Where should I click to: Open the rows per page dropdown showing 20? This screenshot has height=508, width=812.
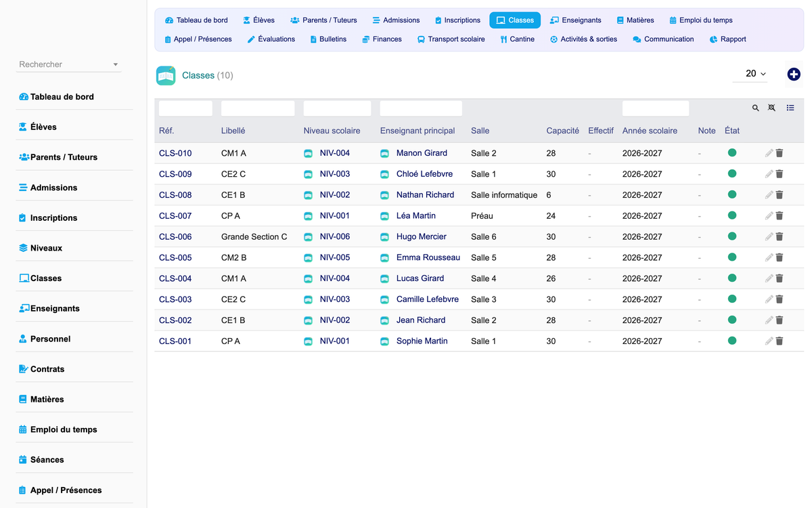[x=750, y=74]
